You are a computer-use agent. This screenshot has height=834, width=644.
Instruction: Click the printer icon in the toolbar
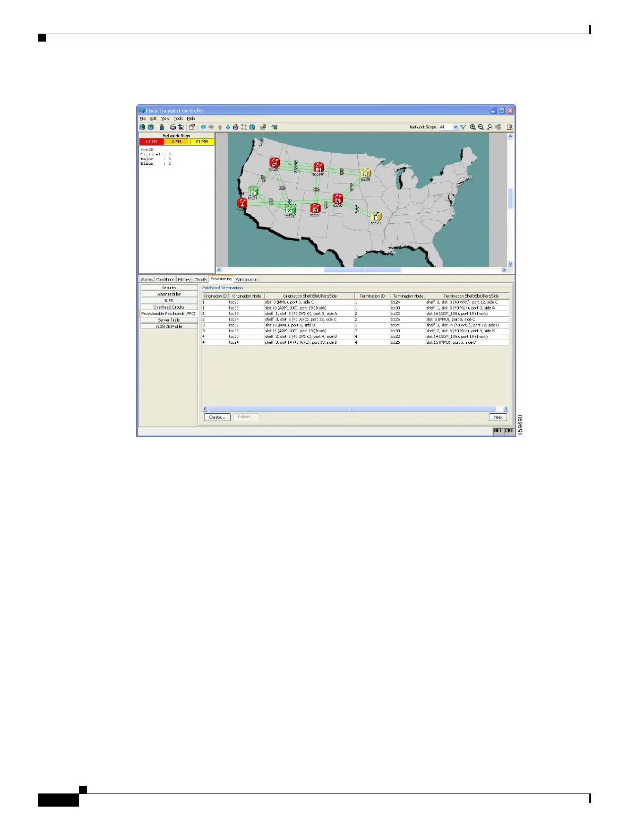coord(173,127)
